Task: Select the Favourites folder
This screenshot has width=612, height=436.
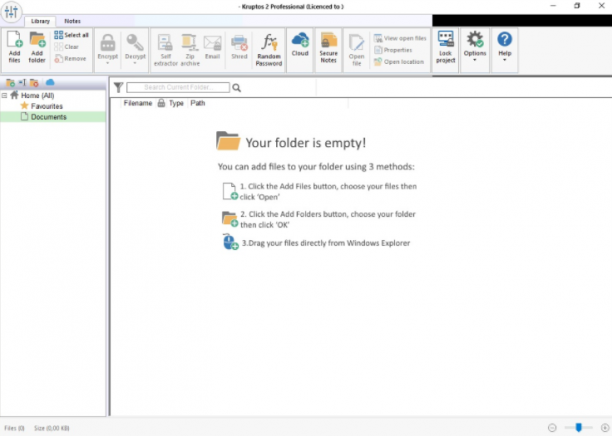Action: click(46, 106)
